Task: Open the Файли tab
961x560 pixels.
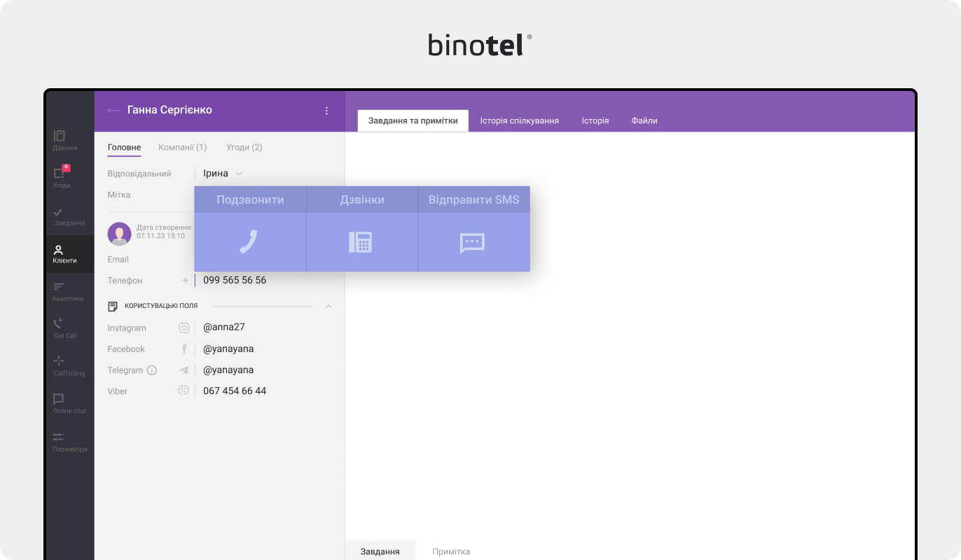Action: (644, 120)
